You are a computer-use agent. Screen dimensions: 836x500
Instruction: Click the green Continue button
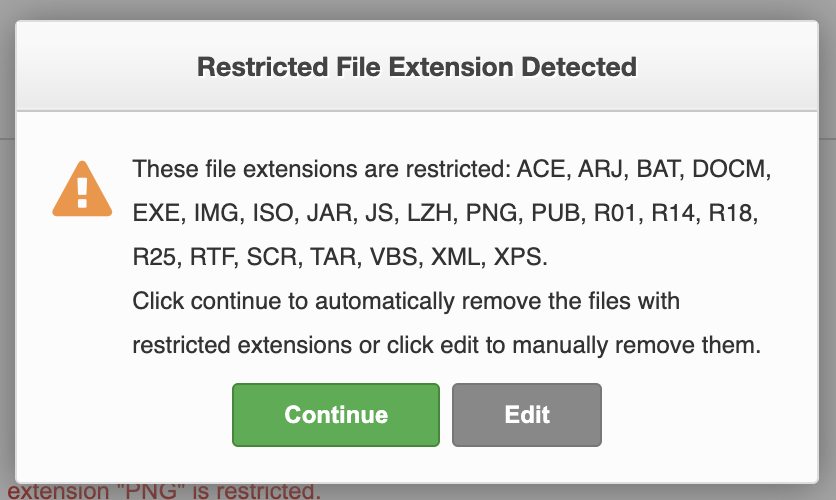click(336, 415)
